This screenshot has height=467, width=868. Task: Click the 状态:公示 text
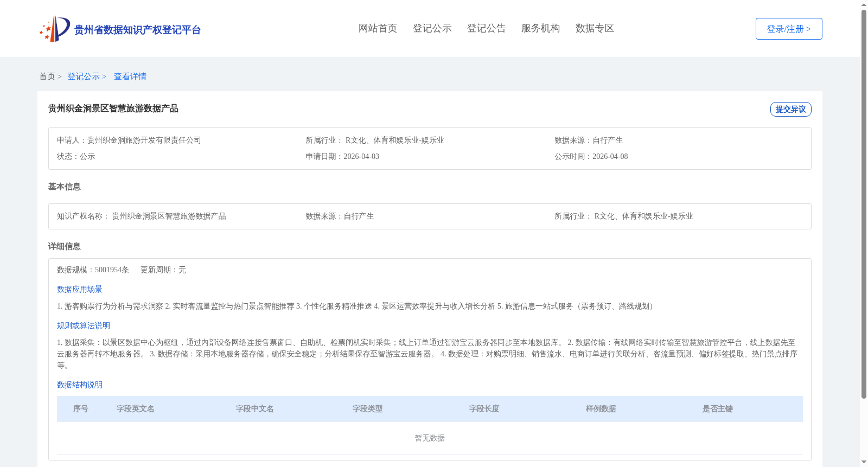tap(76, 156)
